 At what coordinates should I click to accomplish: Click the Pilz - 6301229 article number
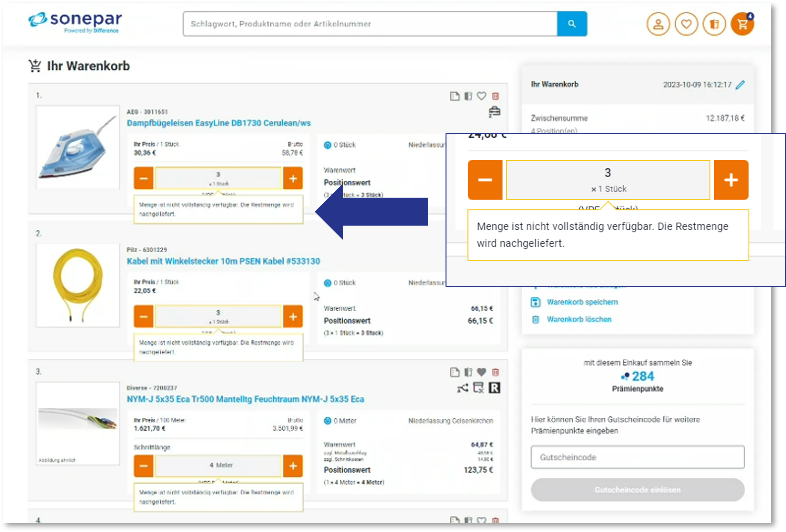pyautogui.click(x=147, y=250)
